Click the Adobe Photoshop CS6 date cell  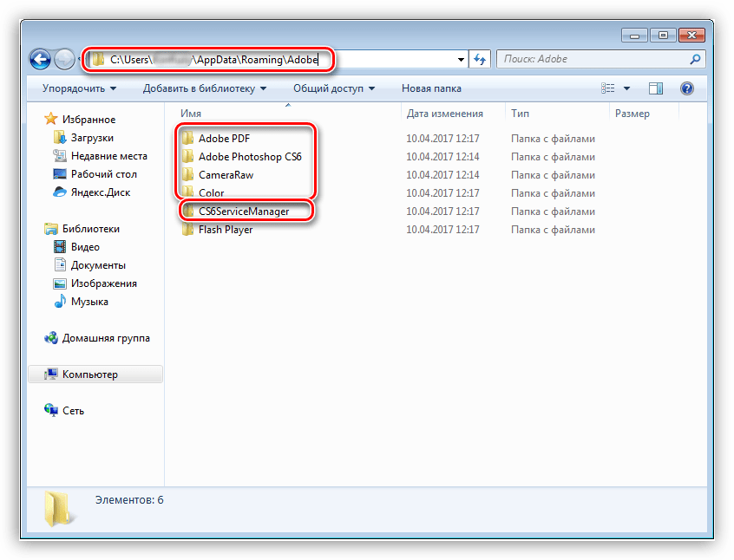click(x=442, y=157)
